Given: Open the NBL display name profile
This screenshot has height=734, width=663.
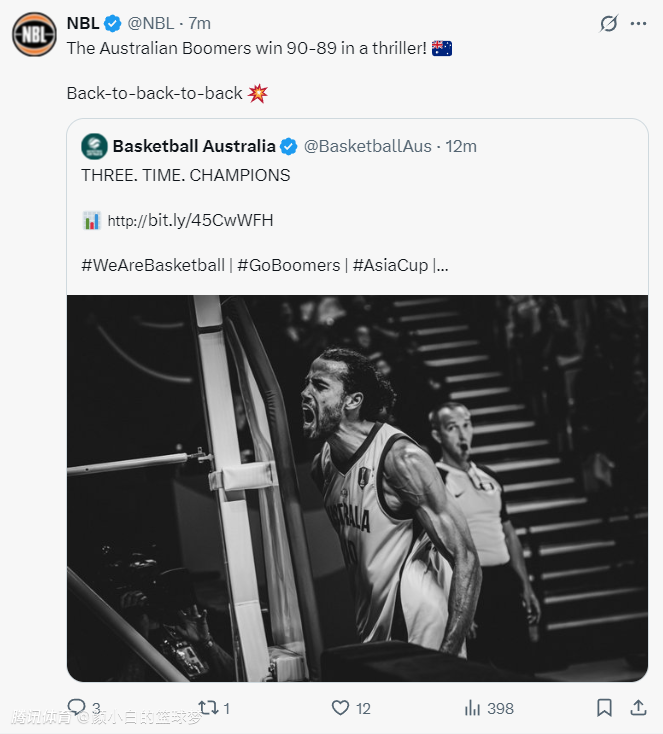Looking at the screenshot, I should [x=83, y=23].
